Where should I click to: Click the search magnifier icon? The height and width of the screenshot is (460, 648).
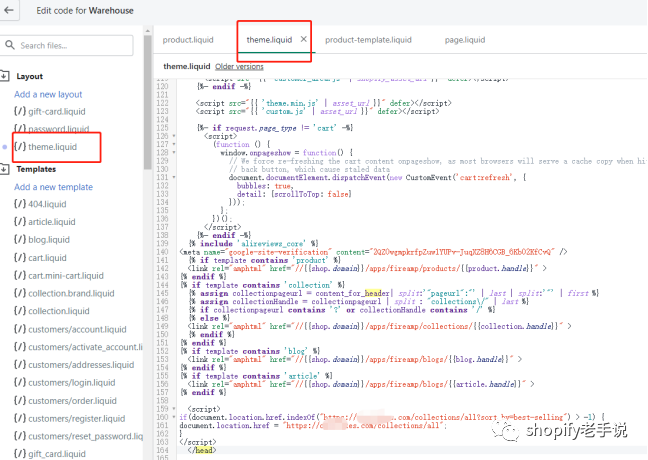coord(10,45)
